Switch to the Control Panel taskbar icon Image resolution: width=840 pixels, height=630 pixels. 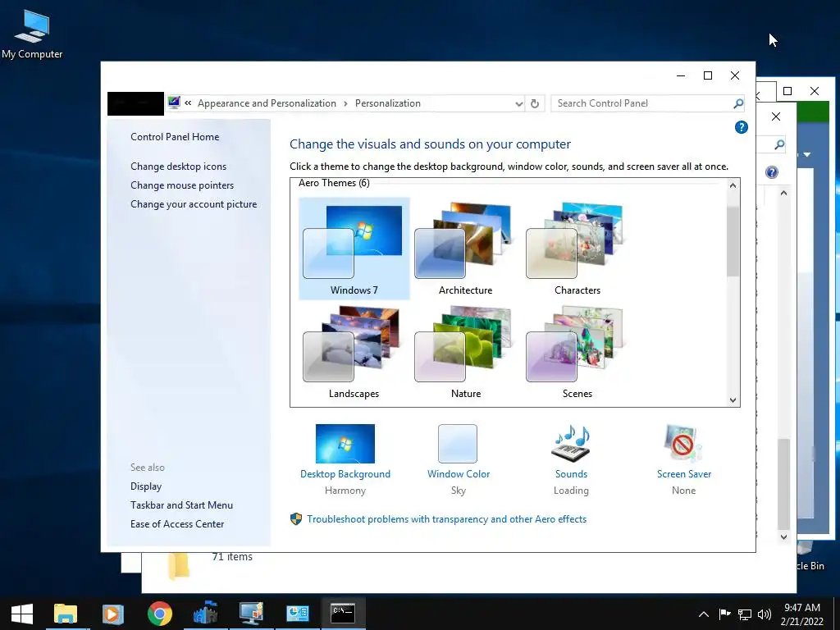(297, 614)
